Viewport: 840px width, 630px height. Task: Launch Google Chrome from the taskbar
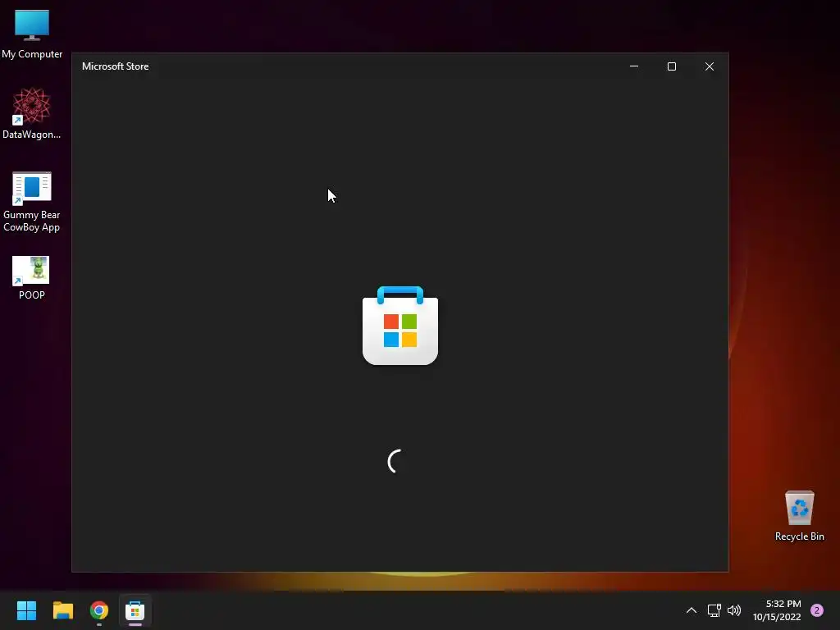point(99,610)
